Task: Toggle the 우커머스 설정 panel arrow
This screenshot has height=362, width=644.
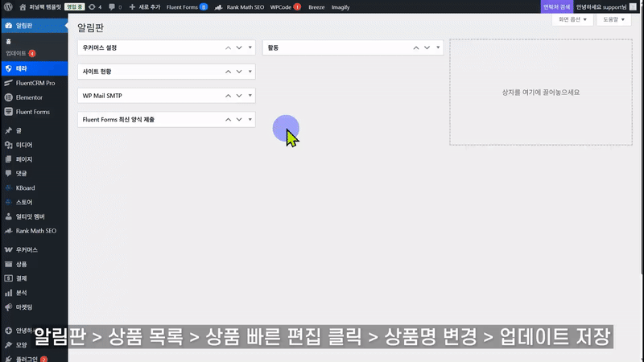Action: click(x=250, y=47)
